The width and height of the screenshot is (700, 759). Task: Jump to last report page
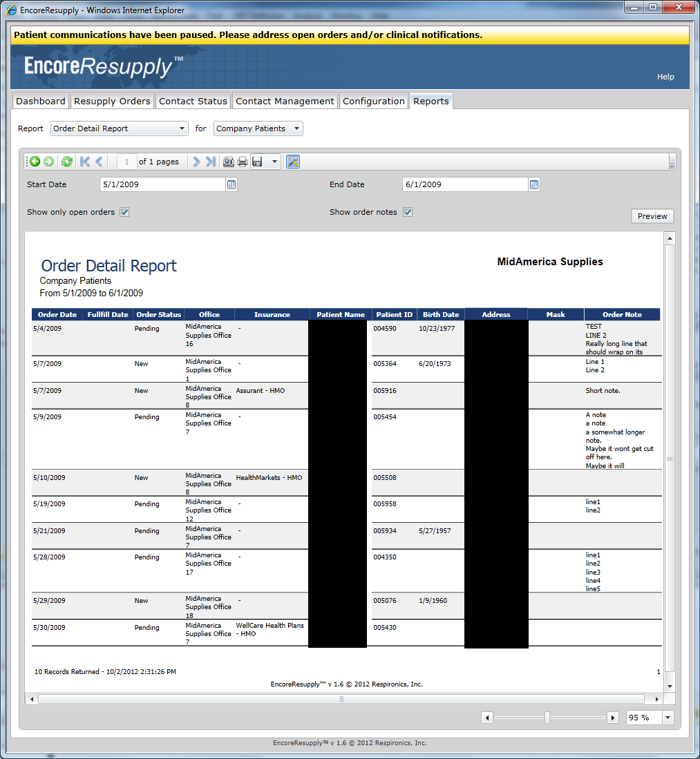210,162
